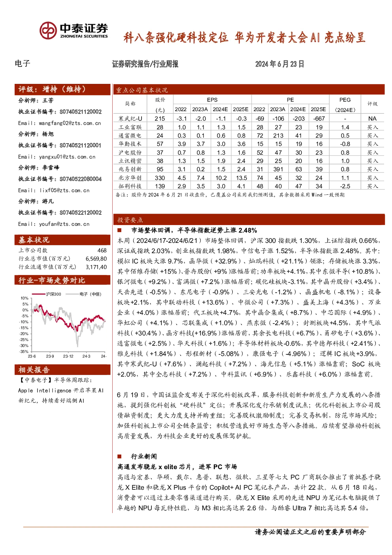Select listed company count 468
Image resolution: width=392 pixels, height=555 pixels.
(x=102, y=250)
